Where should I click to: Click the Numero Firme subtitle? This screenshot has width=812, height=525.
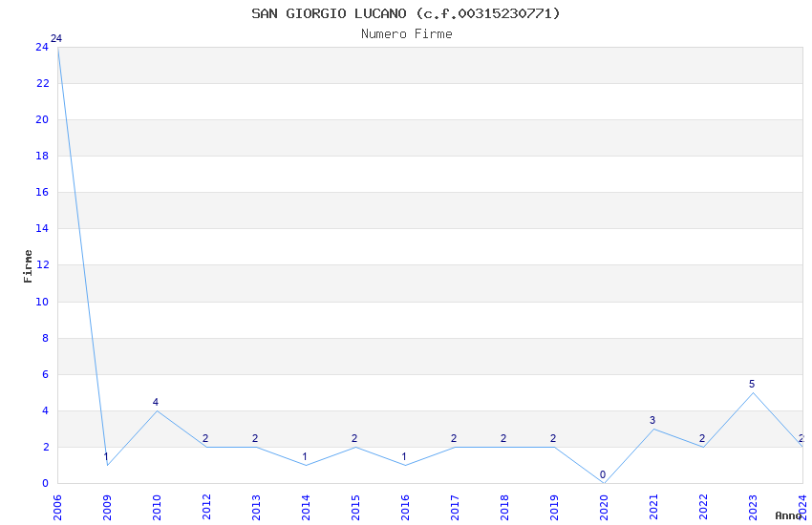point(407,34)
